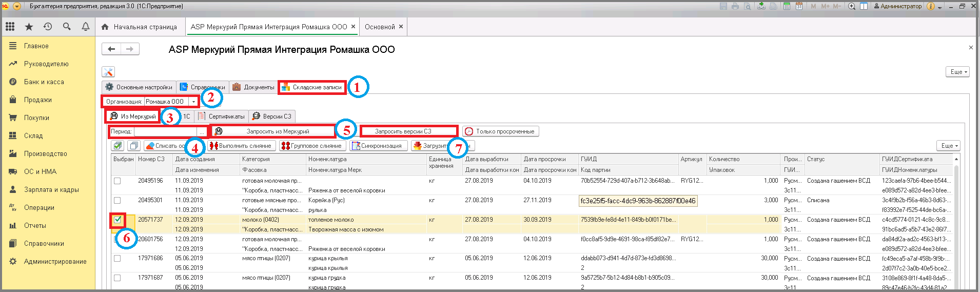Select the Складские записи tab
The height and width of the screenshot is (292, 980).
click(312, 87)
